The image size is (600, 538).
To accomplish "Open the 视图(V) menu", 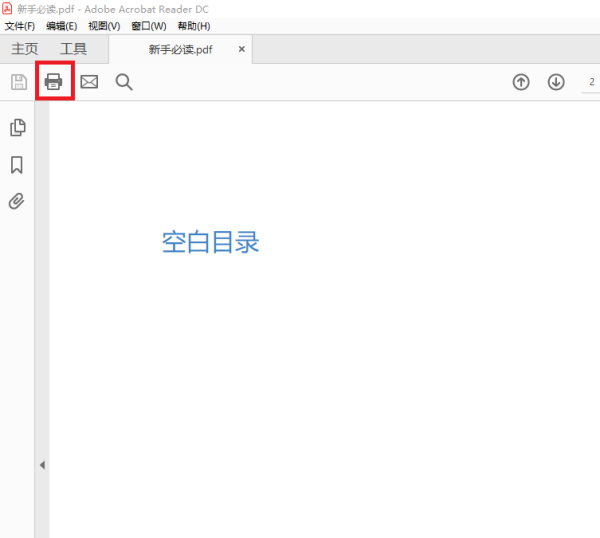I will tap(104, 26).
